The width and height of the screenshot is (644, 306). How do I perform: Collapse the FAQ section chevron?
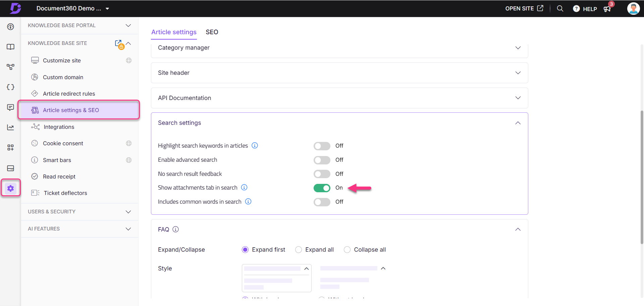tap(518, 229)
